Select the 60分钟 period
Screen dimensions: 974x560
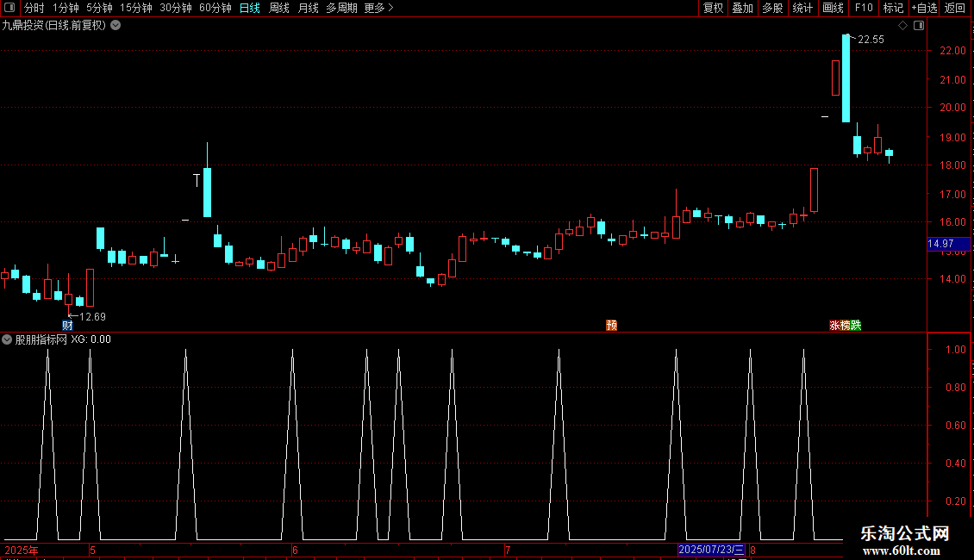pos(215,8)
